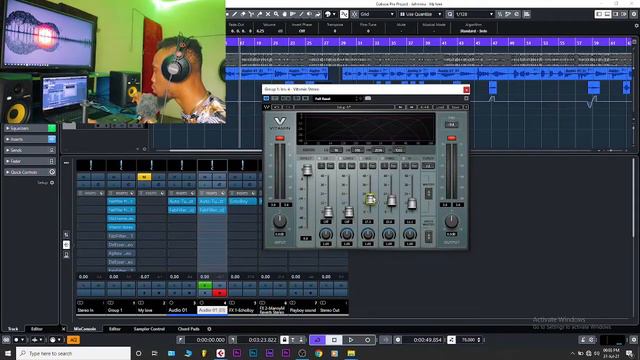The image size is (640, 360).
Task: Toggle the Snap button in toolbar
Action: [x=344, y=14]
